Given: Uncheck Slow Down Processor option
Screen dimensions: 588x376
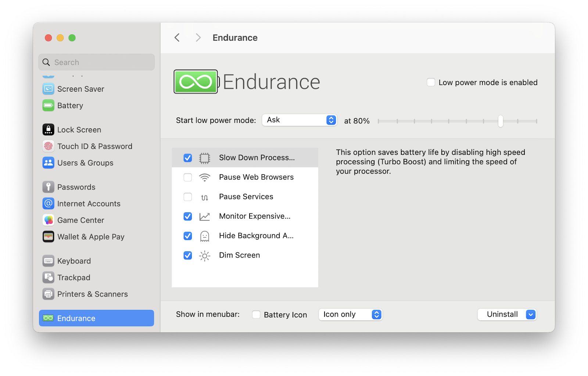Looking at the screenshot, I should [x=188, y=158].
